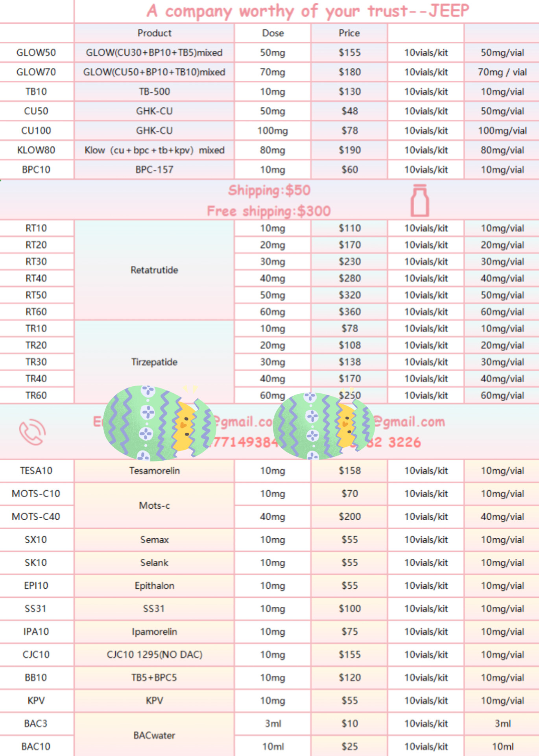This screenshot has height=756, width=539.
Task: Click the "Free shipping:$300" text
Action: pos(269,211)
